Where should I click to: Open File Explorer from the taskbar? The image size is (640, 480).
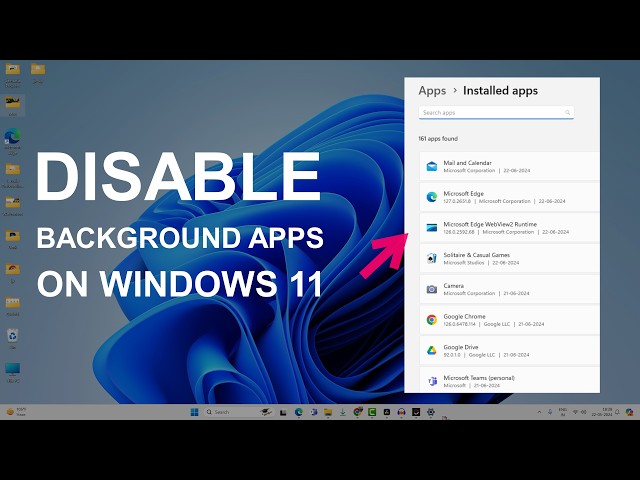(x=328, y=412)
